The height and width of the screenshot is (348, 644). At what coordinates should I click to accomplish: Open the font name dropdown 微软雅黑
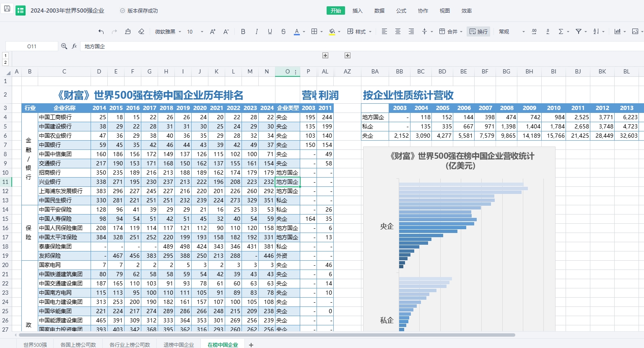click(x=168, y=31)
